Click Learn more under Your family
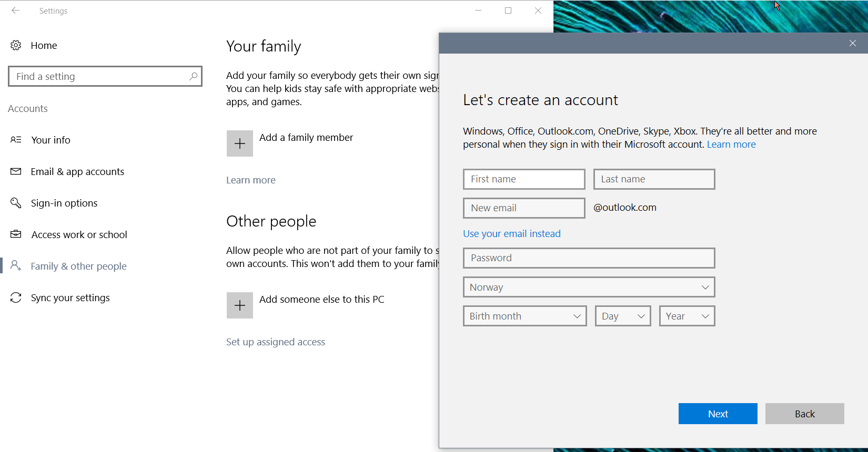Viewport: 868px width, 452px height. coord(251,180)
